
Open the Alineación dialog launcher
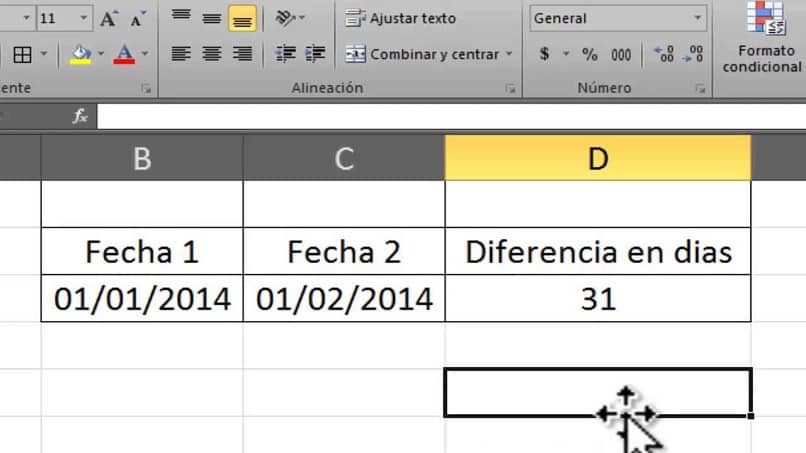point(510,88)
